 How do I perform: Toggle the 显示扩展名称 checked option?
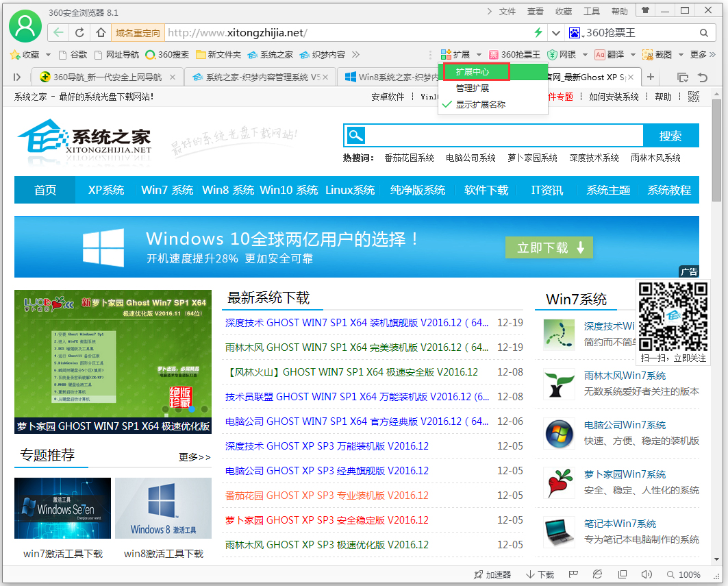(x=479, y=105)
